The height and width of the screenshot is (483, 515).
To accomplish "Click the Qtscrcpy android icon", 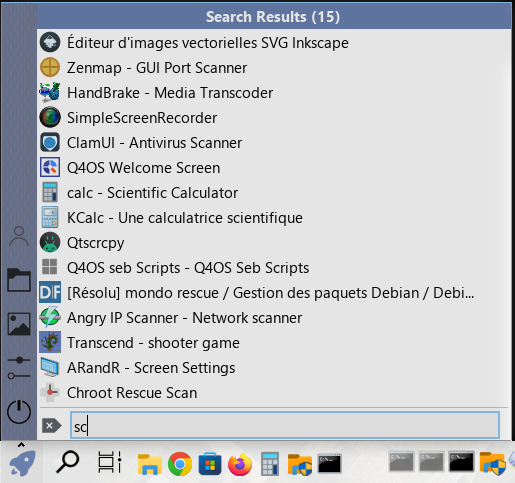I will pos(50,242).
